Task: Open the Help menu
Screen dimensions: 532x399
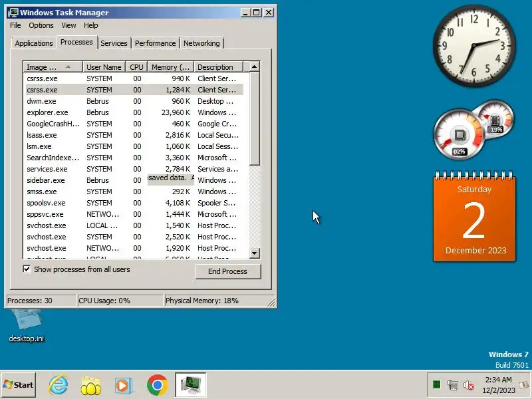Action: pos(90,25)
